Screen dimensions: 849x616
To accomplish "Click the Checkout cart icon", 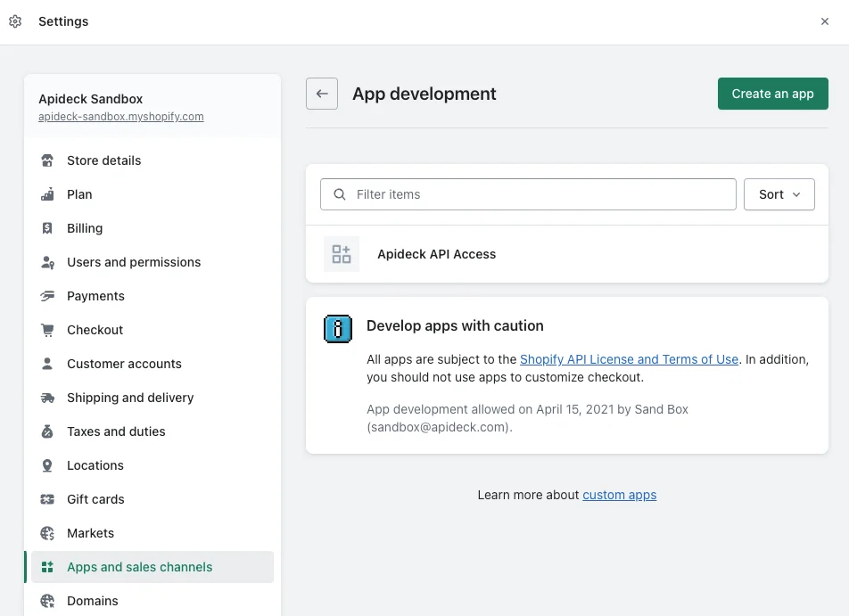I will point(47,330).
